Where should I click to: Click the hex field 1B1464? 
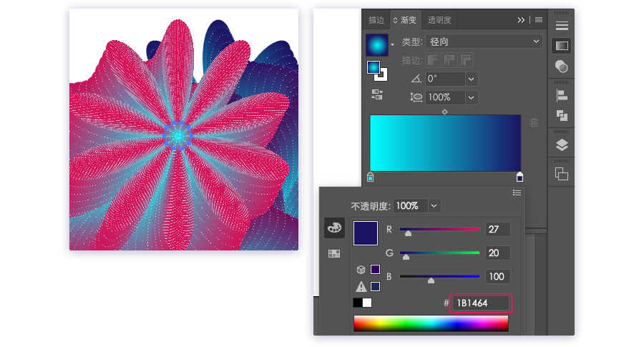pos(480,303)
